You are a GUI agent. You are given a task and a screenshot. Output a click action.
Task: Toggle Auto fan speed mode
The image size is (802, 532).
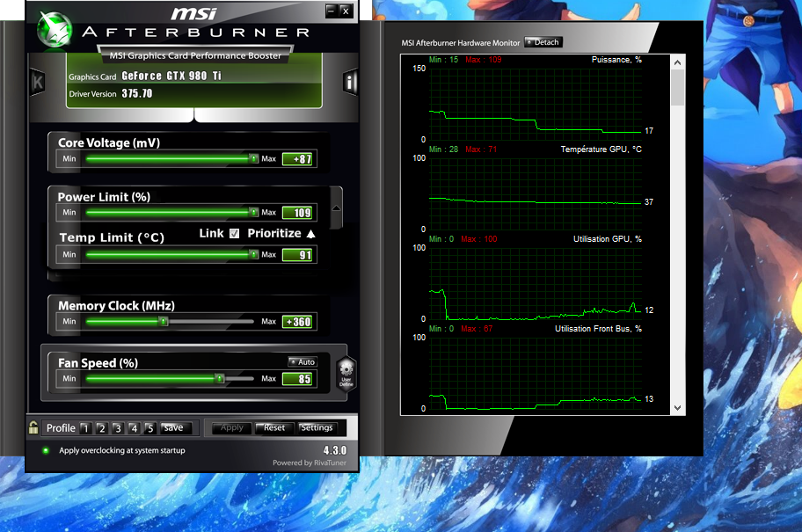click(x=303, y=361)
